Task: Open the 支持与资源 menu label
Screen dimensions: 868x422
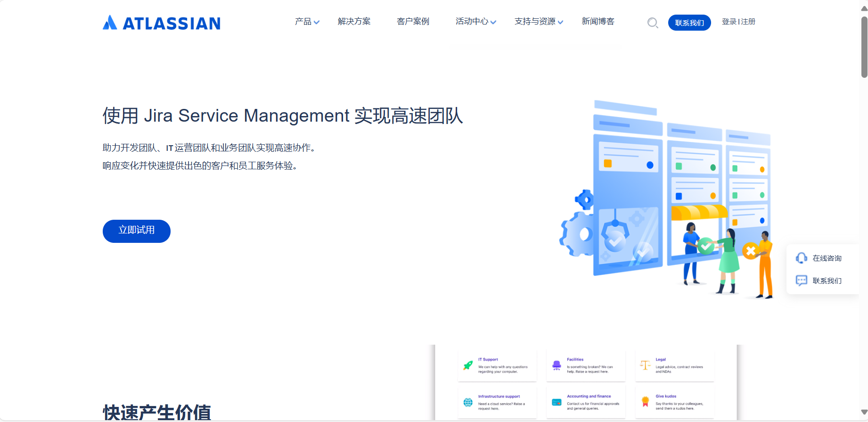Action: [x=535, y=21]
